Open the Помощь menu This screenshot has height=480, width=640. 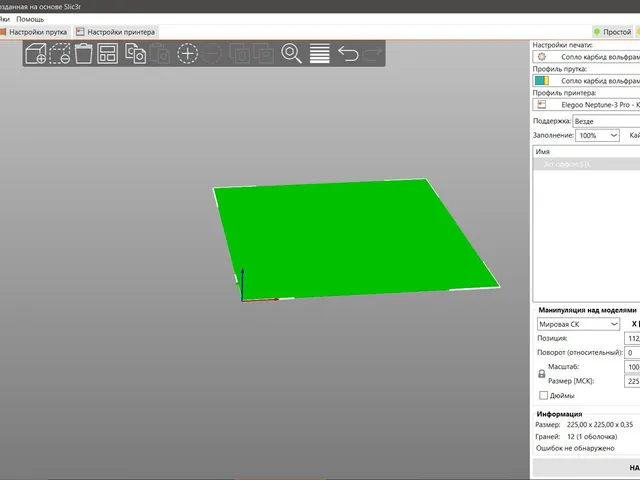coord(30,19)
